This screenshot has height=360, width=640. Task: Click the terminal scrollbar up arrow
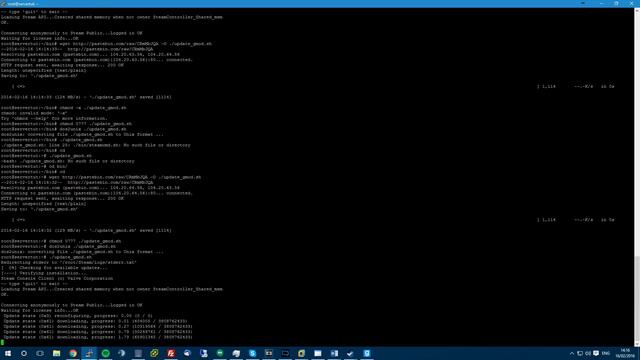[637, 10]
